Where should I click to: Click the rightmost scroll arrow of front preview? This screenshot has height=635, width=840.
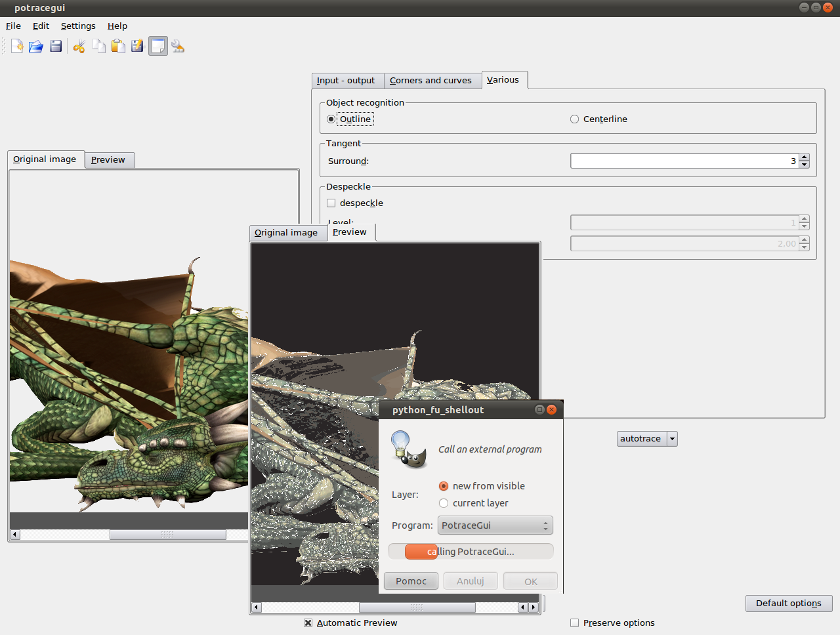[x=534, y=607]
